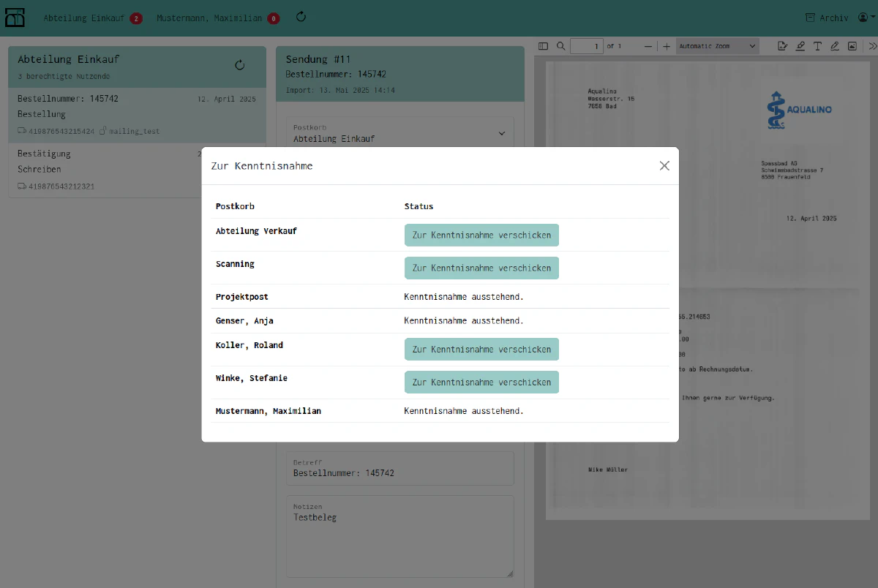Expand the PDF toolbar's more tools chevron
Viewport: 878px width, 588px height.
point(871,46)
